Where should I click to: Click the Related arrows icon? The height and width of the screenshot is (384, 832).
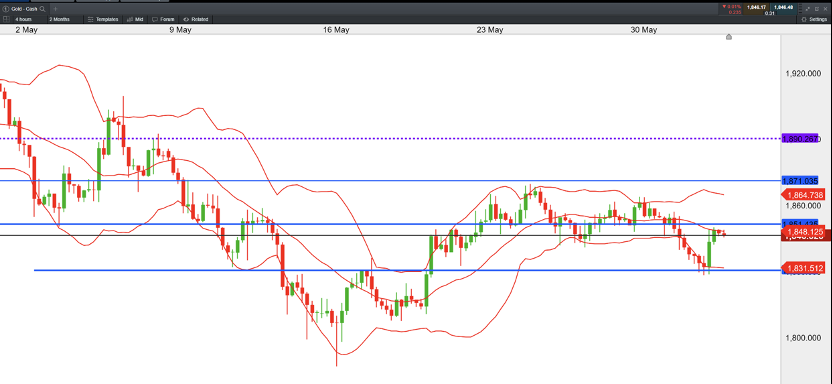(x=186, y=19)
